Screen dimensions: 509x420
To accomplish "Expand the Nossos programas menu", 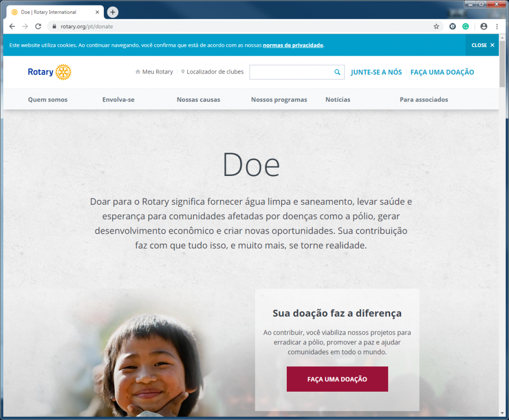I will pos(279,99).
